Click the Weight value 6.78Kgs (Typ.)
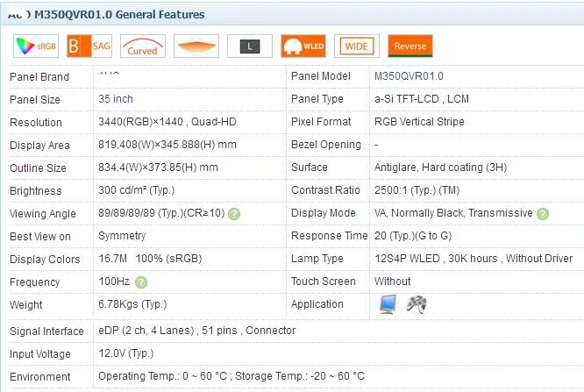This screenshot has height=392, width=584. pos(132,304)
